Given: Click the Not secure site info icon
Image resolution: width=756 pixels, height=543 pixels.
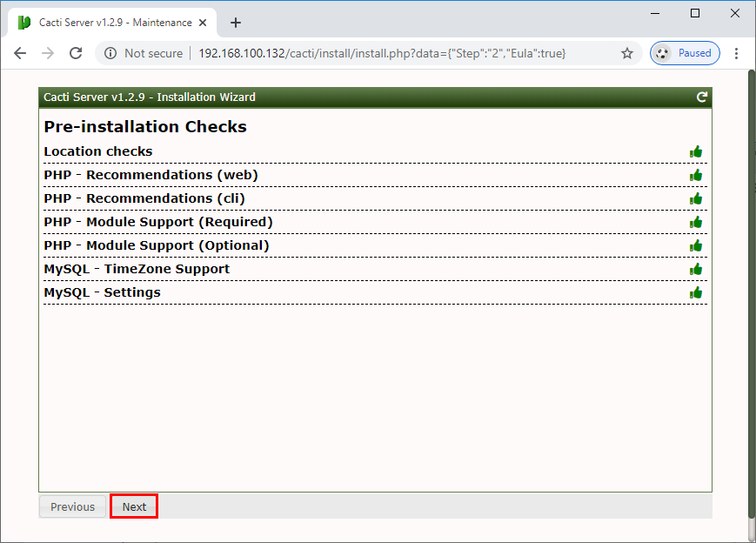Looking at the screenshot, I should coord(110,53).
